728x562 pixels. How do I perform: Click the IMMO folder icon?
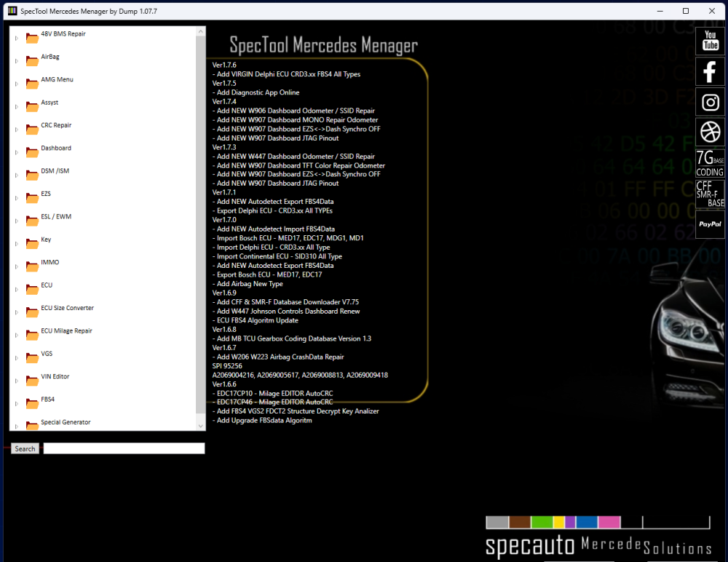click(x=32, y=266)
